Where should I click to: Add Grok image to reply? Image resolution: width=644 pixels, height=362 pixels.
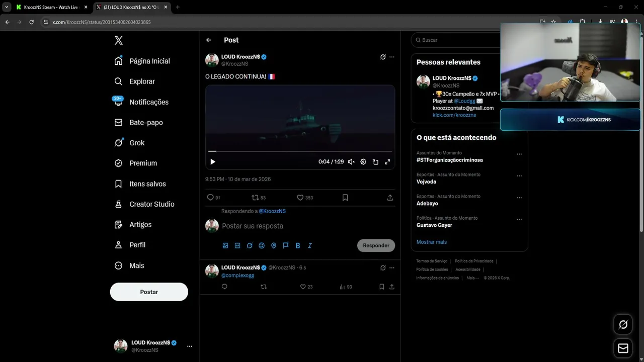[250, 245]
